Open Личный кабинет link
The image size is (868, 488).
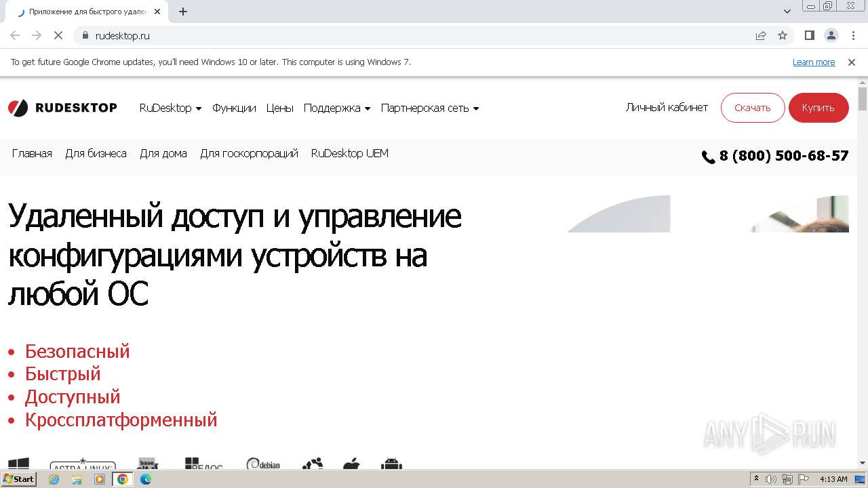tap(667, 107)
